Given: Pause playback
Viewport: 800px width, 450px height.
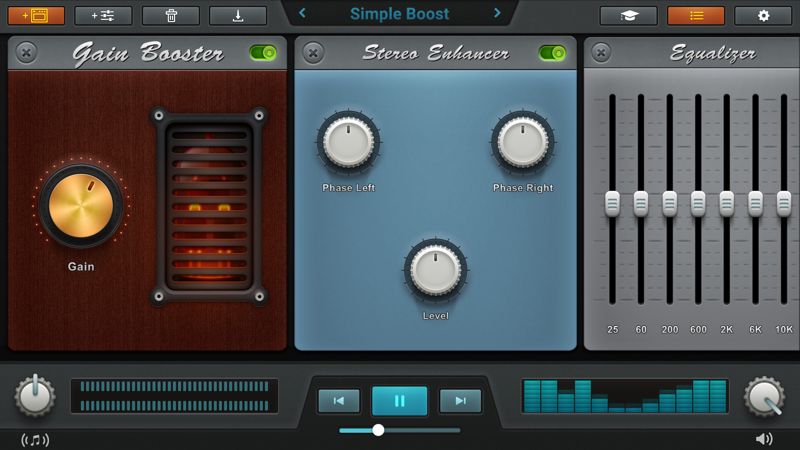Looking at the screenshot, I should (399, 401).
